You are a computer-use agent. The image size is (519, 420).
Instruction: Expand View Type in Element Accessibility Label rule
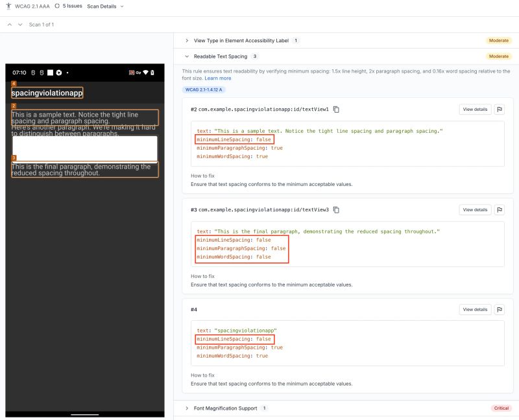186,40
